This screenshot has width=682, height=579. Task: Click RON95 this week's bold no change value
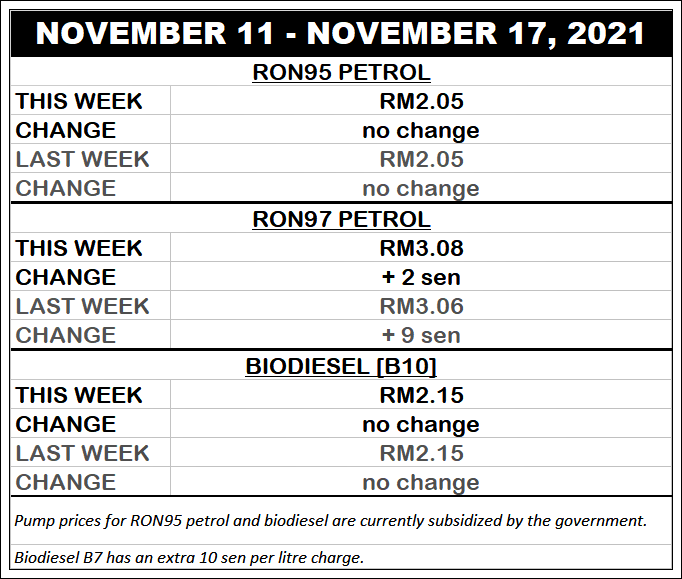click(x=421, y=131)
